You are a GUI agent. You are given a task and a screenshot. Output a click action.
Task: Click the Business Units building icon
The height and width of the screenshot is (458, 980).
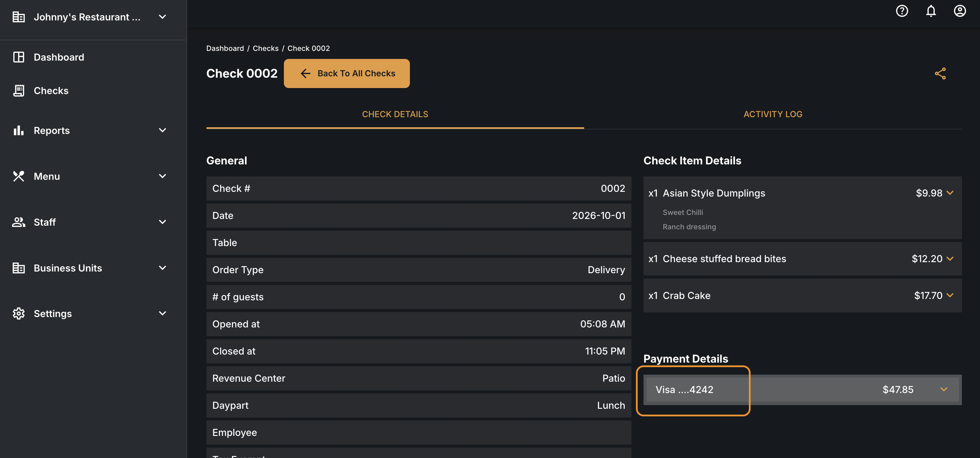(x=19, y=268)
